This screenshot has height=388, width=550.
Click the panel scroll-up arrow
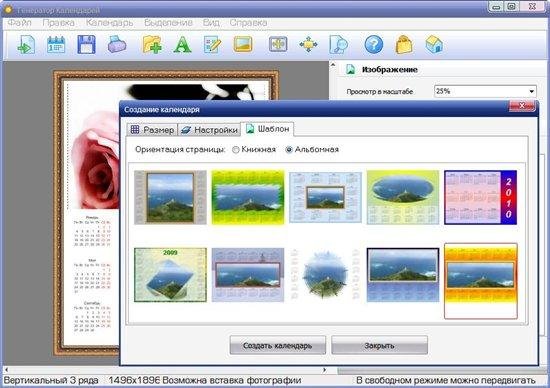click(333, 66)
